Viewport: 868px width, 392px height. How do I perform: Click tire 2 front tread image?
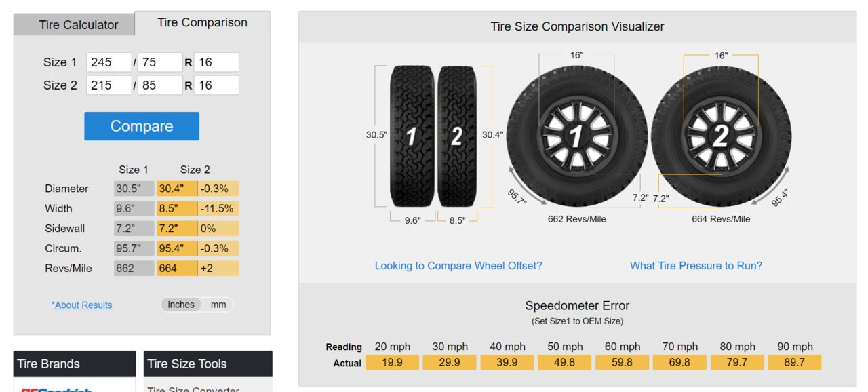pyautogui.click(x=458, y=136)
